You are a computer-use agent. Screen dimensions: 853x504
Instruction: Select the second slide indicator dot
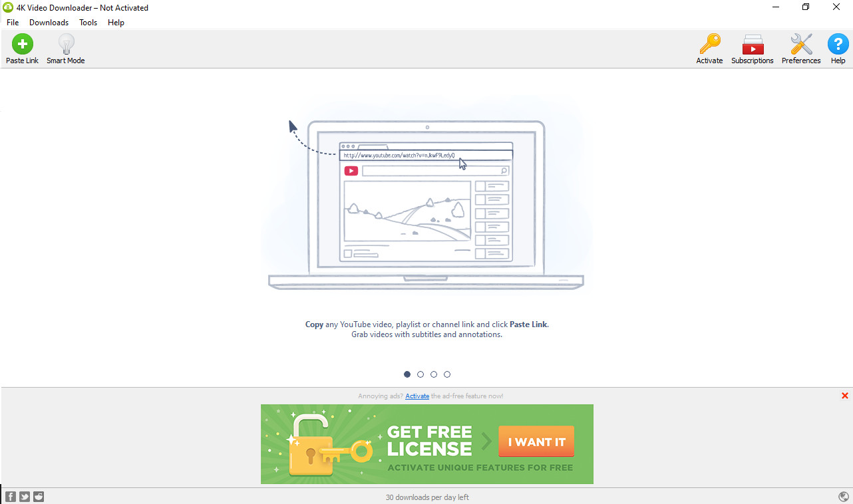tap(421, 374)
